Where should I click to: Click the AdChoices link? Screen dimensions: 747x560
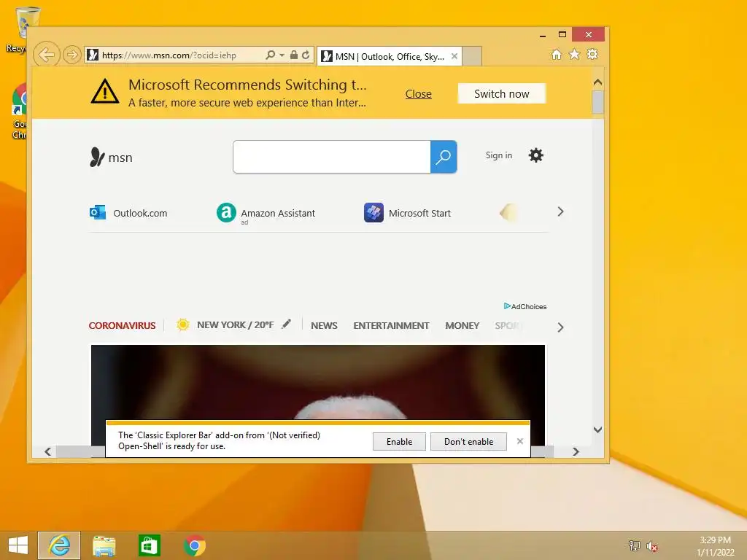pos(525,306)
